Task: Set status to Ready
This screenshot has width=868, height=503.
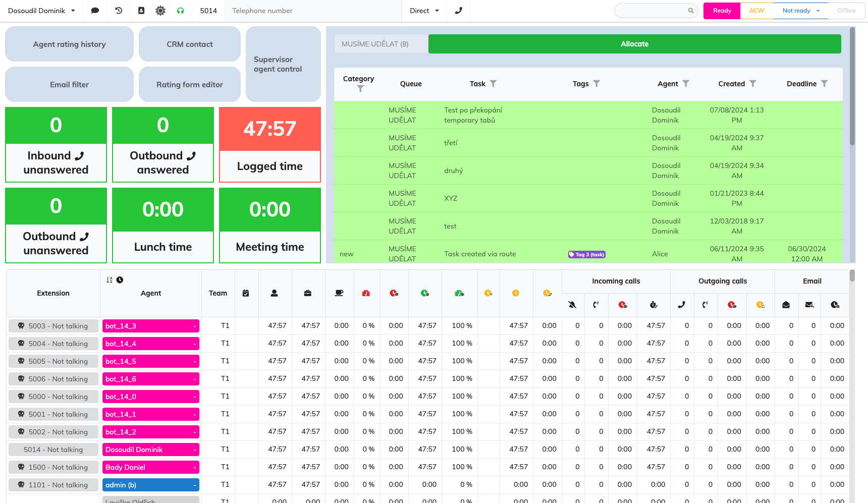Action: click(722, 11)
